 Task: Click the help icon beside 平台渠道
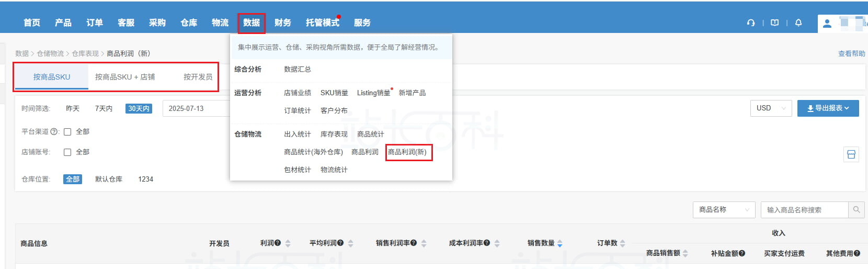(x=54, y=132)
